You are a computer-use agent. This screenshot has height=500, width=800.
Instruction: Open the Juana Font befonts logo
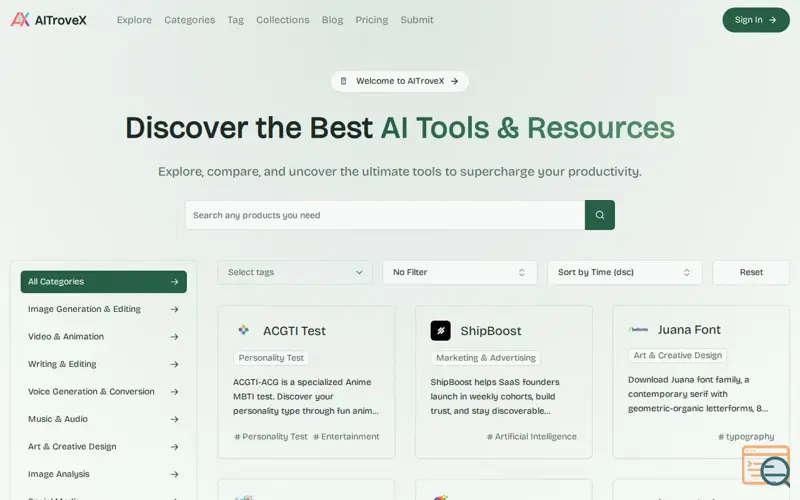[638, 330]
